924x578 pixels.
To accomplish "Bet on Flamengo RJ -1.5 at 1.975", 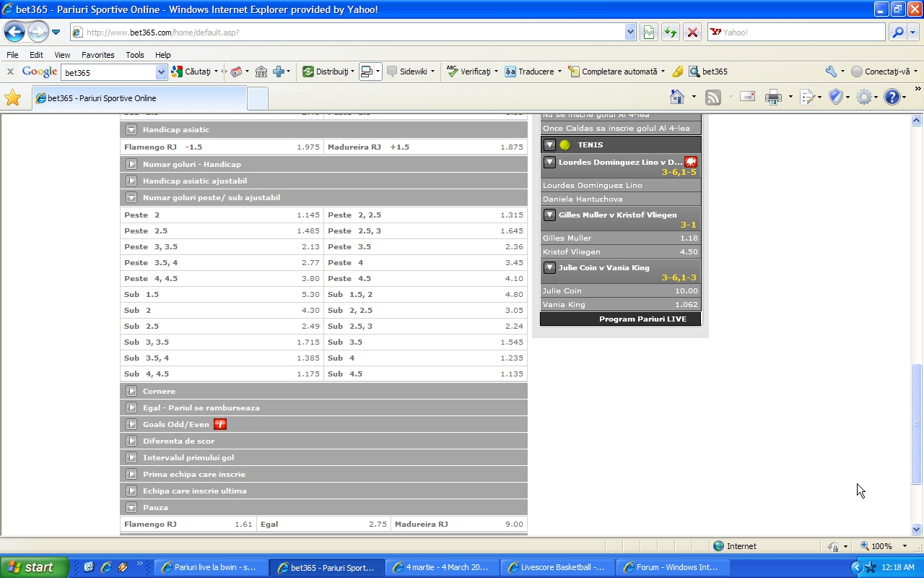I will tap(222, 147).
